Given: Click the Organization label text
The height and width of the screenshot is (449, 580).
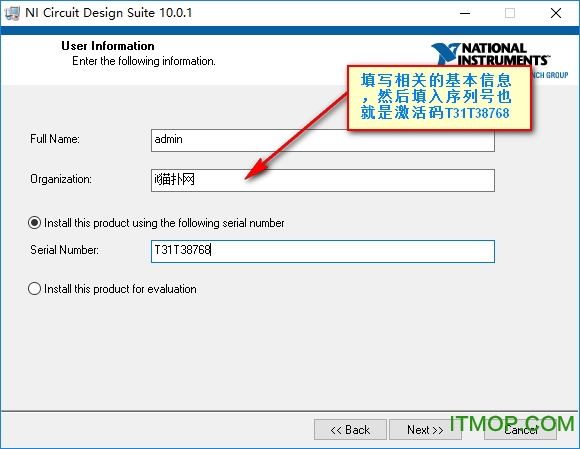Looking at the screenshot, I should (x=61, y=179).
